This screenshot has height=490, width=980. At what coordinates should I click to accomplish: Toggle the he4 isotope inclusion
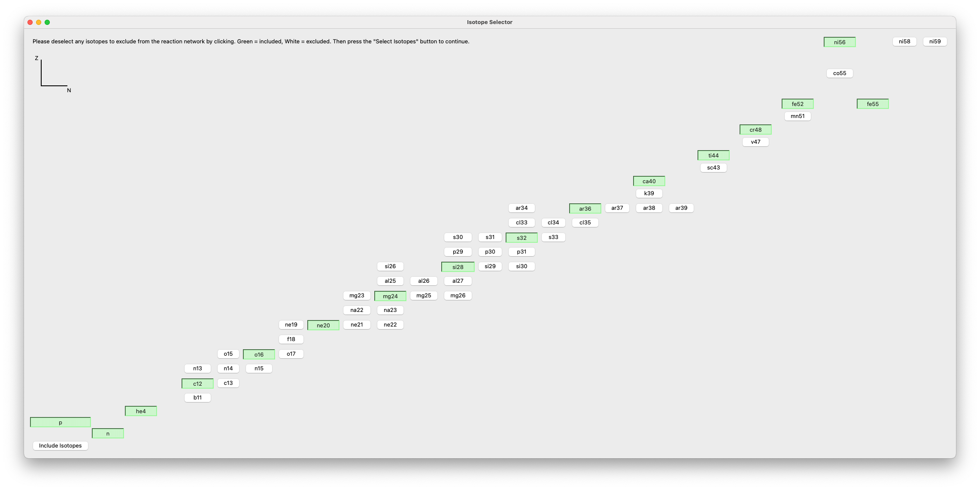coord(141,411)
